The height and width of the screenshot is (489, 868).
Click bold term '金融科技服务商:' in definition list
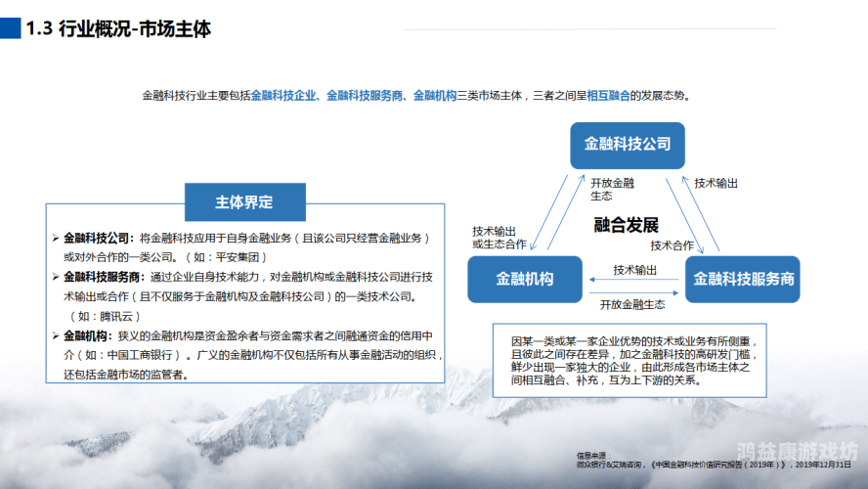(104, 277)
